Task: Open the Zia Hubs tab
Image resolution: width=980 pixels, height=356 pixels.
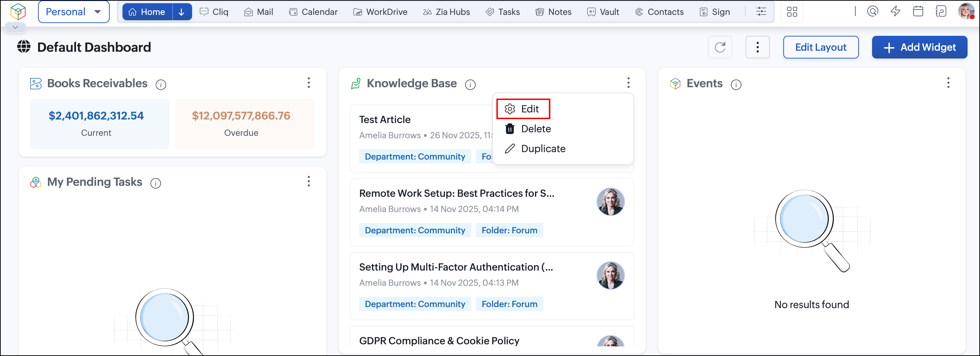Action: point(446,12)
